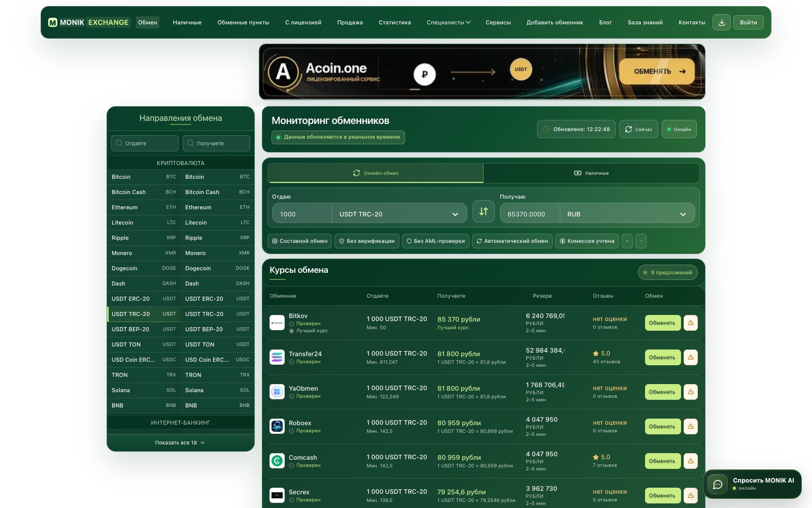Select Solana in the receive column
Image resolution: width=812 pixels, height=508 pixels.
coord(217,390)
